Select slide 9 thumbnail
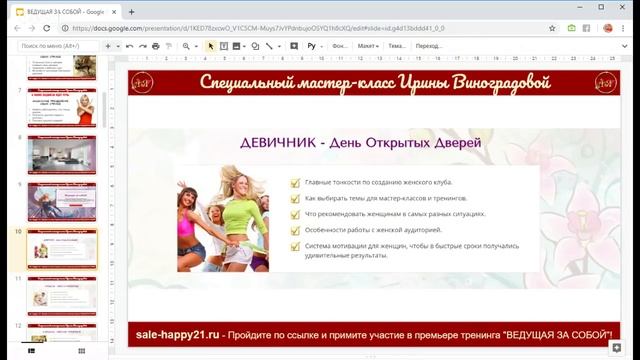Image resolution: width=640 pixels, height=360 pixels. click(62, 202)
